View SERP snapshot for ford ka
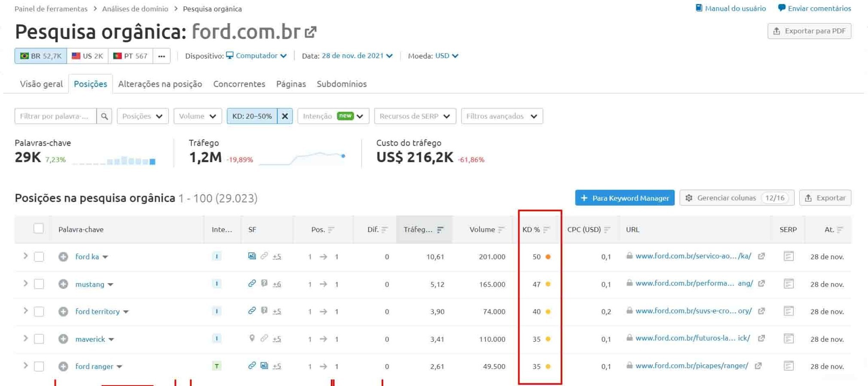 pos(789,256)
